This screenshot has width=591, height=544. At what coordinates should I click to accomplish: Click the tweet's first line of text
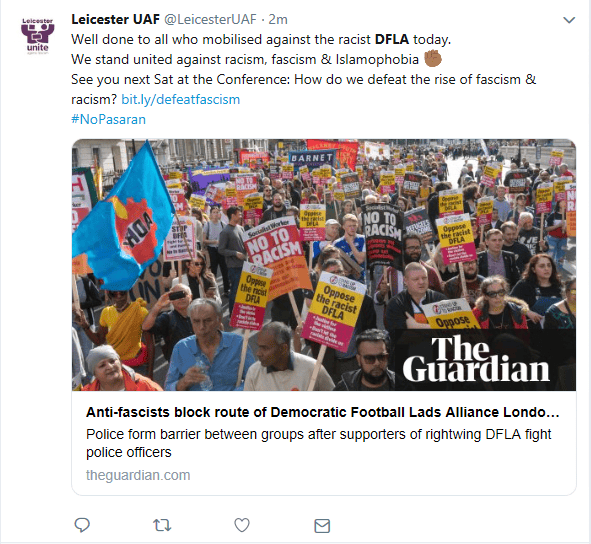point(261,39)
